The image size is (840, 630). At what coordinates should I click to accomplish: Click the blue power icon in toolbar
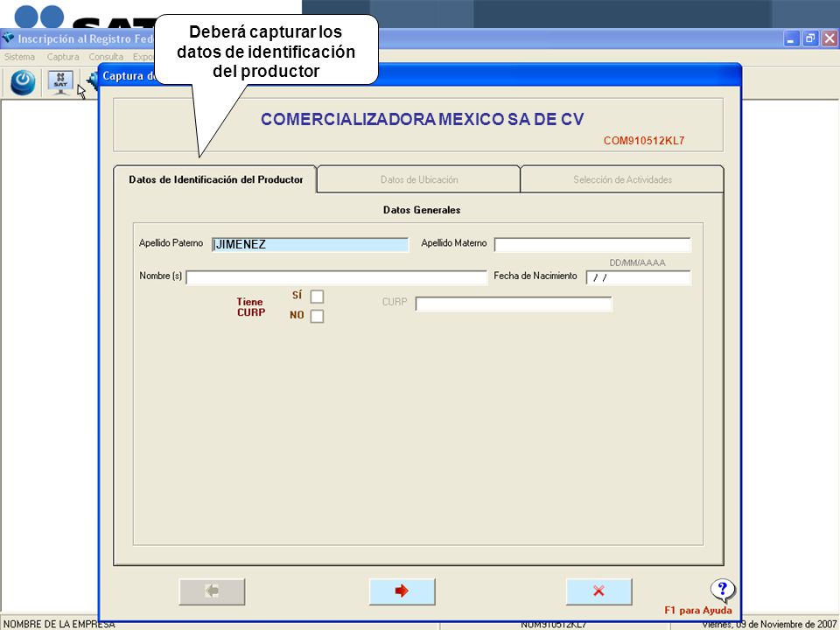tap(23, 82)
